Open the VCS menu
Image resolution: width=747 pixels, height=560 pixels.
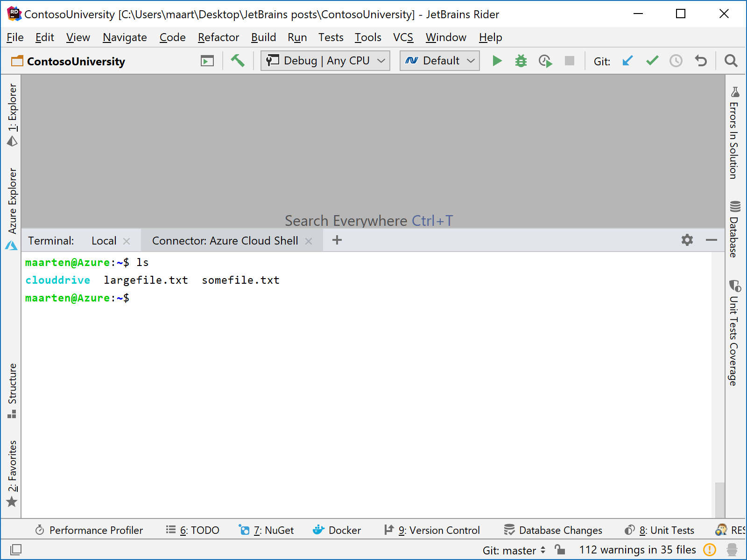403,37
